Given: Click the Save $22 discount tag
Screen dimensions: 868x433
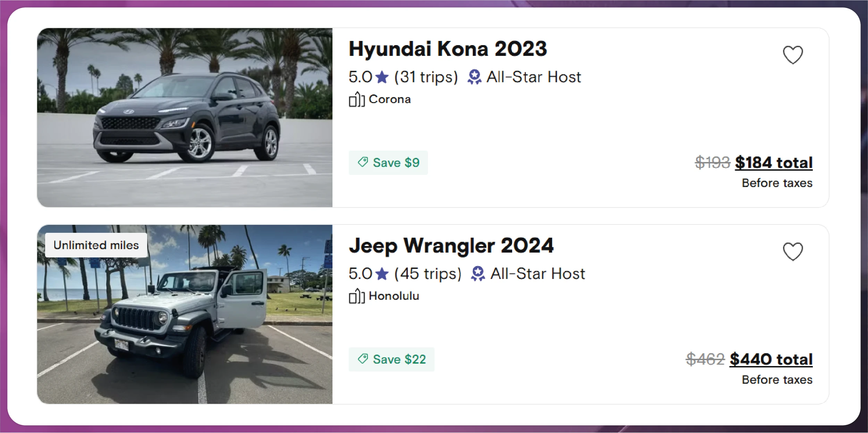Looking at the screenshot, I should (391, 359).
